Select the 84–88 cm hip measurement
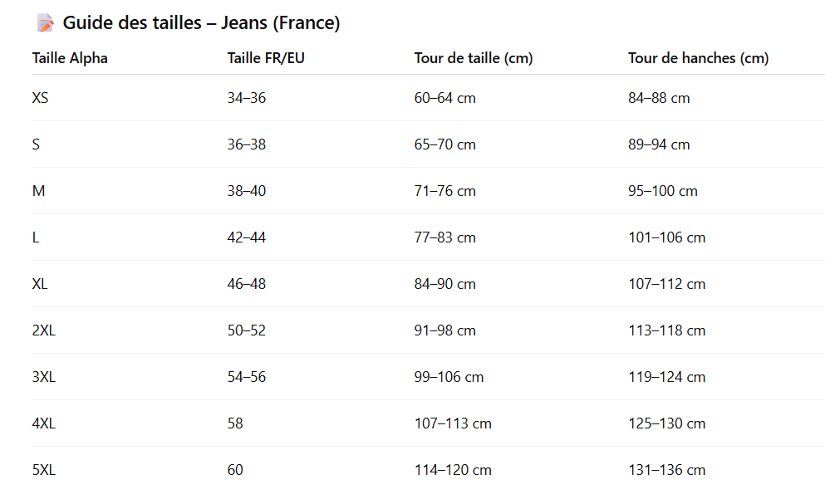Image resolution: width=825 pixels, height=504 pixels. coord(659,98)
